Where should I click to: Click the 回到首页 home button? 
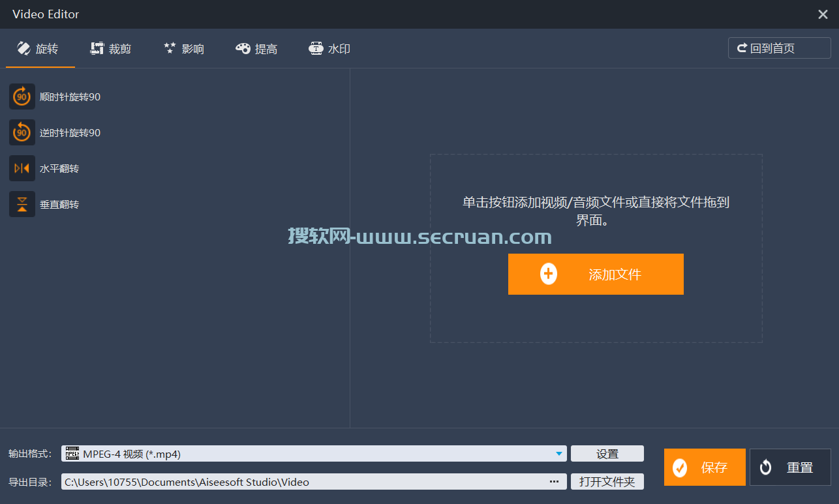click(x=780, y=48)
